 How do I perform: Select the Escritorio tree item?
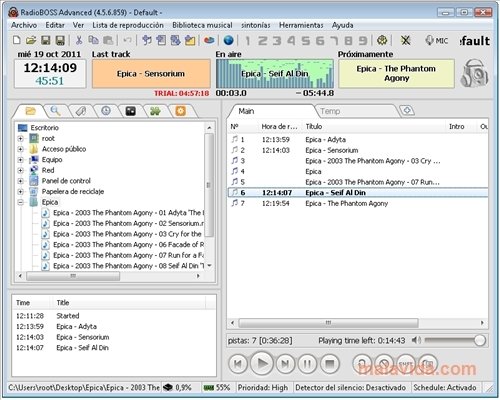click(44, 128)
